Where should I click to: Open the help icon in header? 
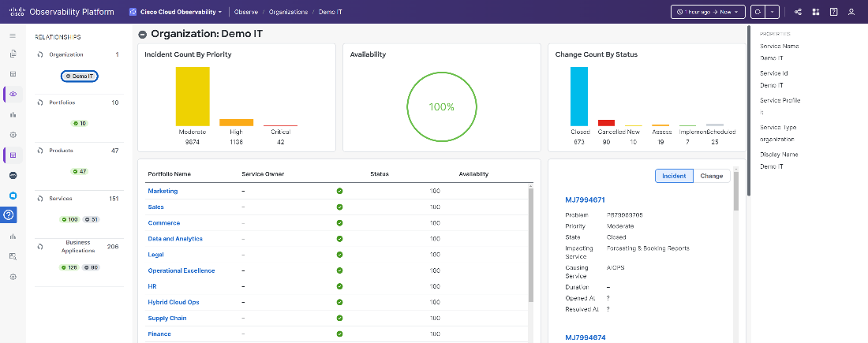pos(833,12)
